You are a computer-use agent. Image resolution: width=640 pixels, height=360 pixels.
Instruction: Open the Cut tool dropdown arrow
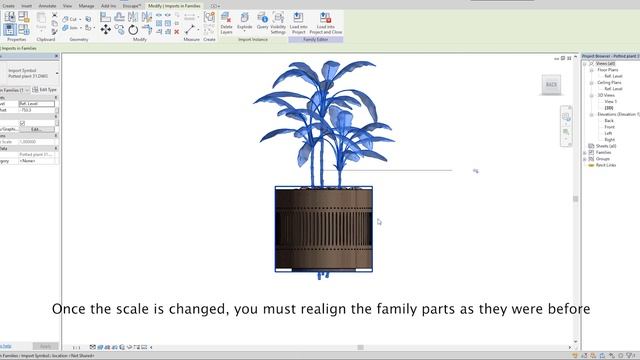(x=80, y=19)
